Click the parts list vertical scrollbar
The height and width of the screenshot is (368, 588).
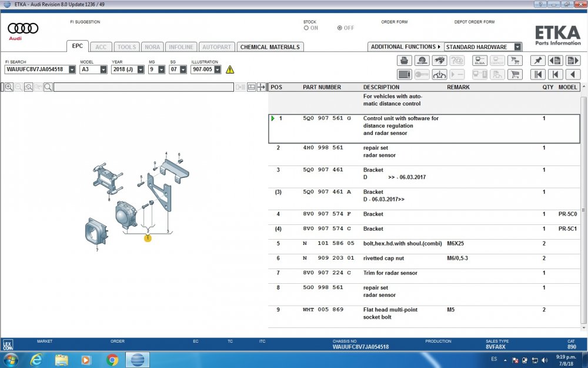(x=583, y=209)
